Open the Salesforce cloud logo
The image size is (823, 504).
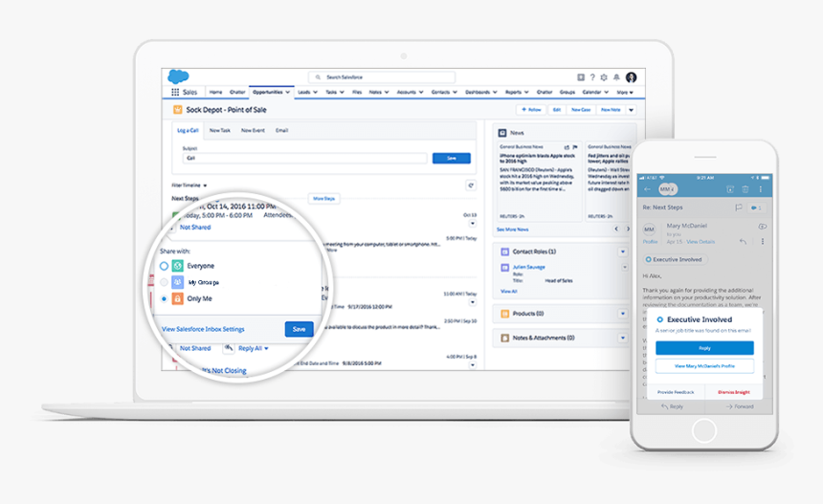[178, 77]
